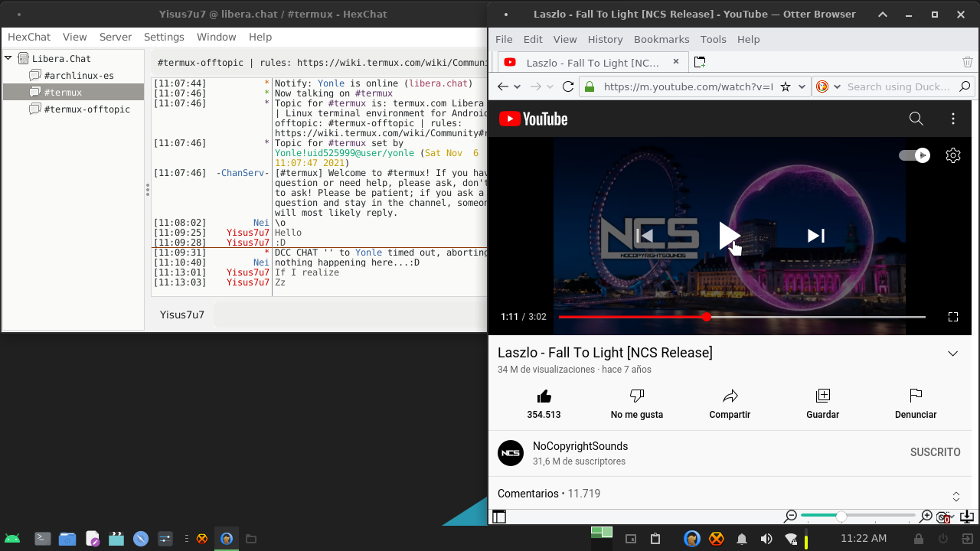Toggle autoplay switch on video
The image size is (980, 551).
tap(914, 155)
